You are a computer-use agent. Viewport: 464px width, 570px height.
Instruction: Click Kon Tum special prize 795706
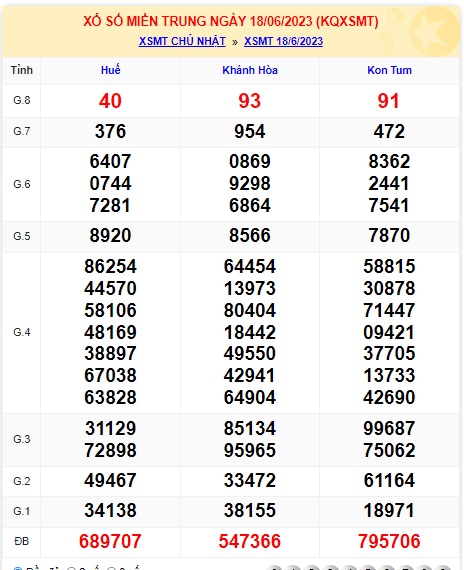coord(389,541)
